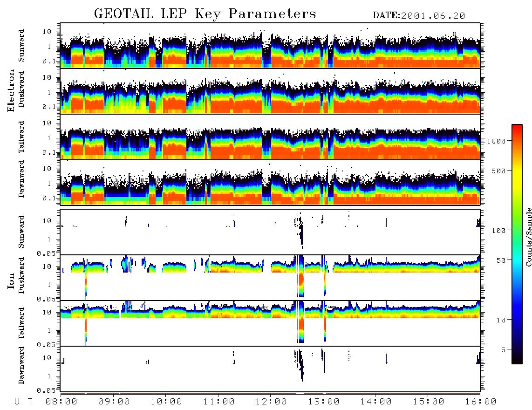Click the Electron Tailward spectrogram panel
This screenshot has width=532, height=410.
click(x=270, y=137)
